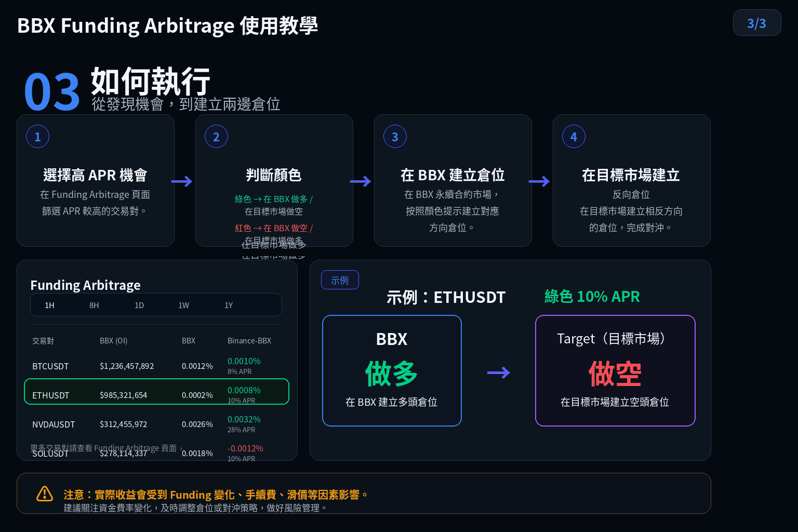Click the green 0.0008% spread value

tap(244, 390)
